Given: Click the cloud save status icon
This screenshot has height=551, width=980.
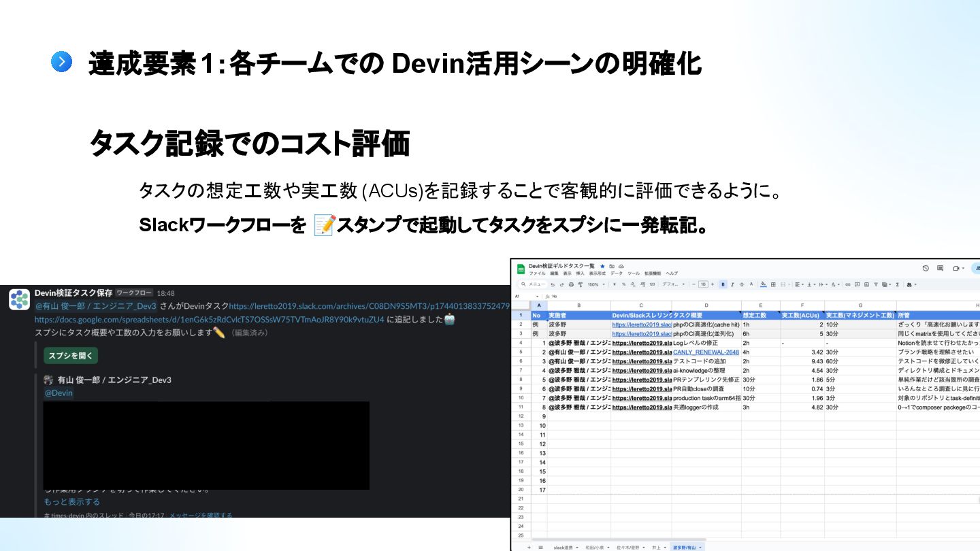Looking at the screenshot, I should (x=621, y=266).
